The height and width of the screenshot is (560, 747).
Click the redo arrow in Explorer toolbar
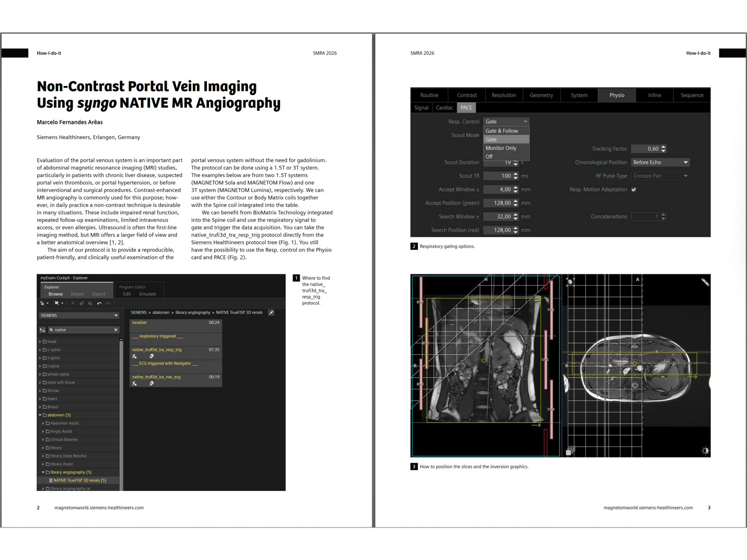point(108,303)
